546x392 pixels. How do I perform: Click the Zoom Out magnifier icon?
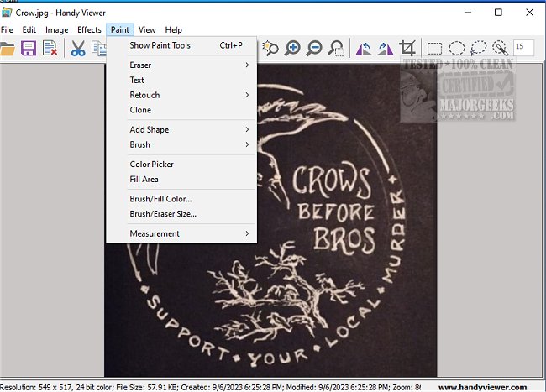[x=314, y=49]
